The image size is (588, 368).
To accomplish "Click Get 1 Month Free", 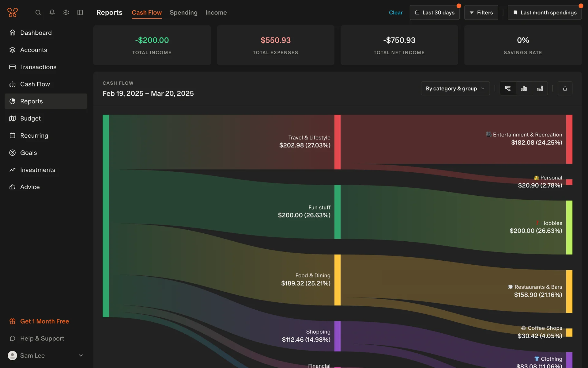I will (x=44, y=321).
